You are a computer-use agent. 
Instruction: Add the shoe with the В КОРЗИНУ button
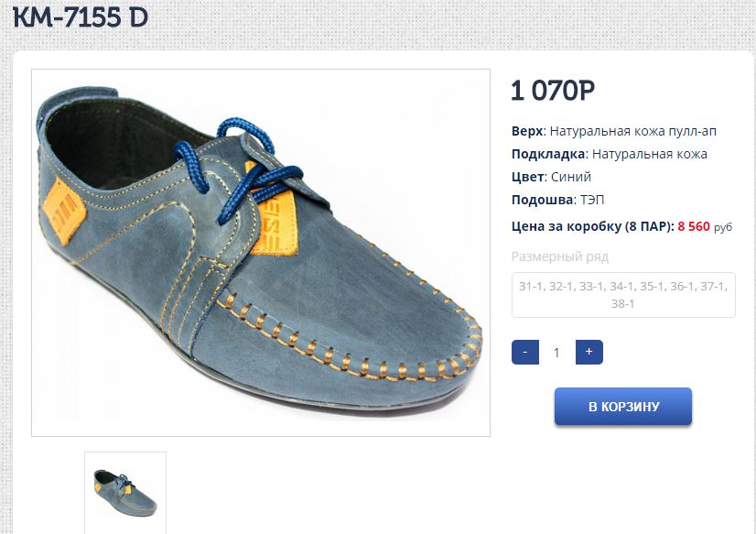(622, 407)
